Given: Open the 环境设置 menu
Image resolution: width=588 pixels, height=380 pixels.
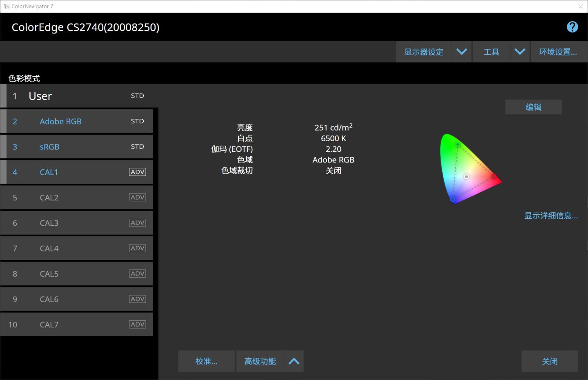Looking at the screenshot, I should (558, 51).
